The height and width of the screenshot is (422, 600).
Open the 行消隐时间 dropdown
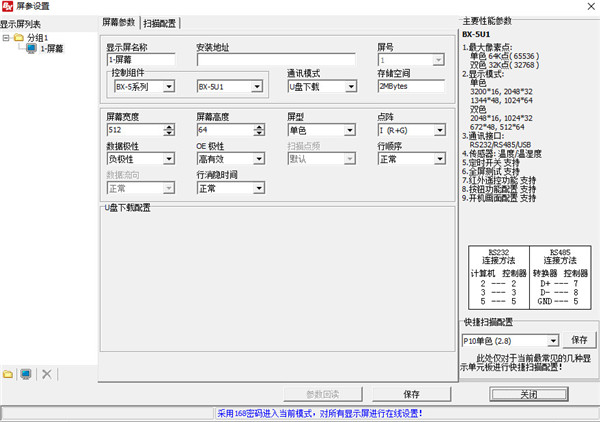[259, 188]
